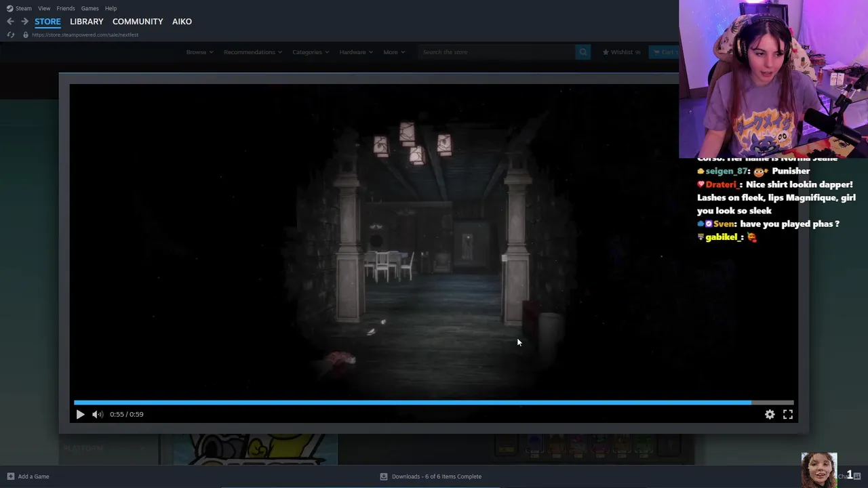The image size is (868, 488).
Task: Open the Friends menu
Action: 66,8
